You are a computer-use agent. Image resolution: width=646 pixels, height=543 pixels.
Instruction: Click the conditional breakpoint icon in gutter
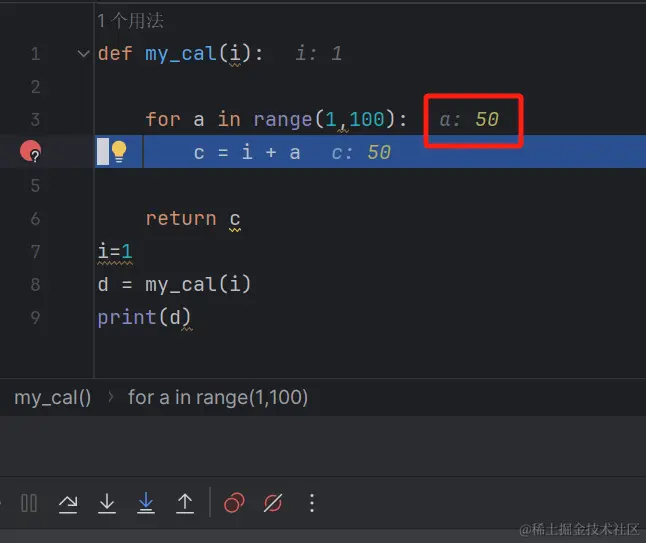[x=31, y=151]
